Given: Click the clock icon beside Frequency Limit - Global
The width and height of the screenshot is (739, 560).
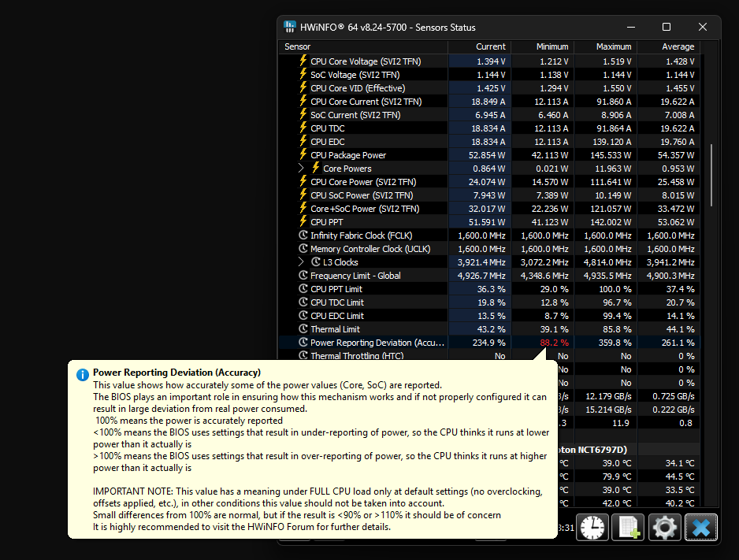Looking at the screenshot, I should [303, 276].
